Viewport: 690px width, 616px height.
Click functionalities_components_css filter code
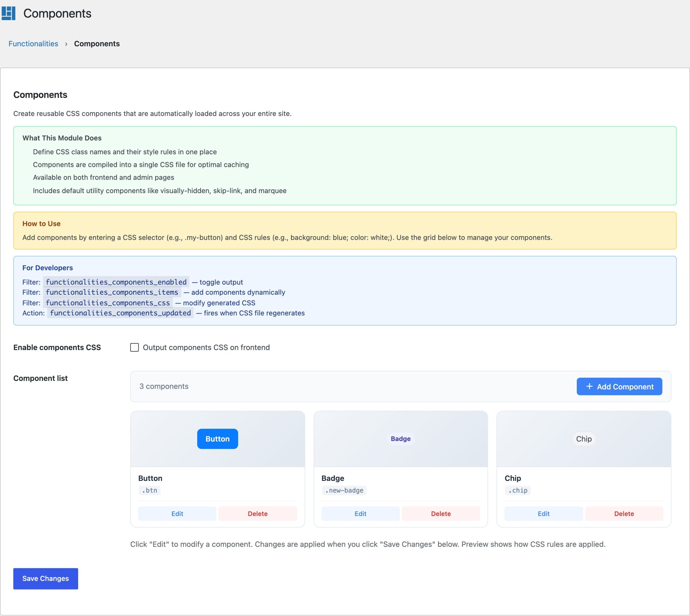pyautogui.click(x=108, y=303)
